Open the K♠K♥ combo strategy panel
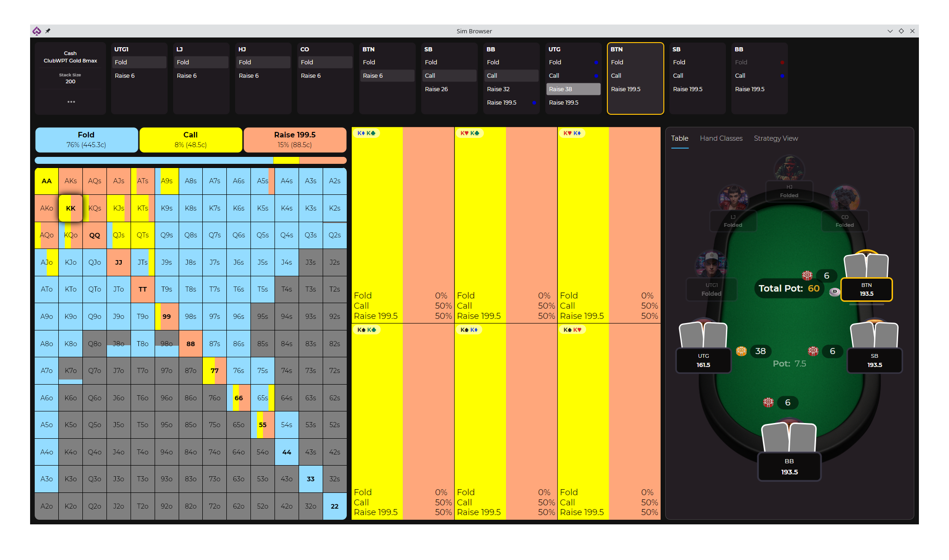949x560 pixels. pyautogui.click(x=609, y=422)
